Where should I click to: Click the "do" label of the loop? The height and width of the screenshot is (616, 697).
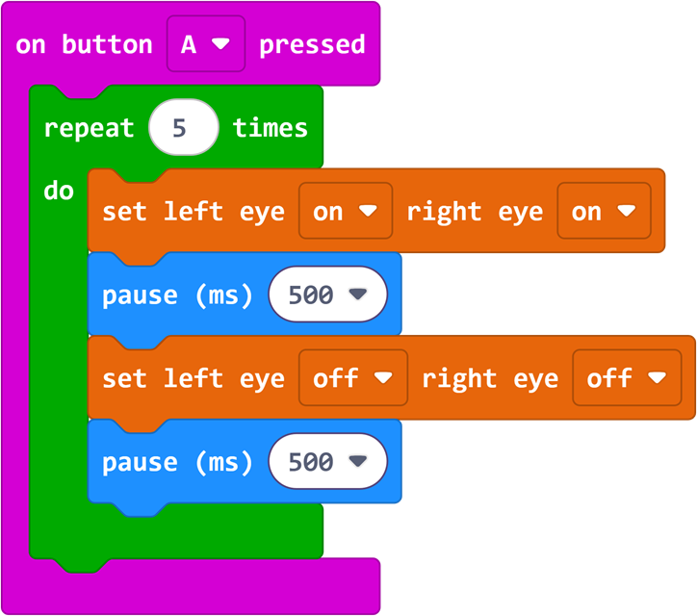(x=59, y=191)
